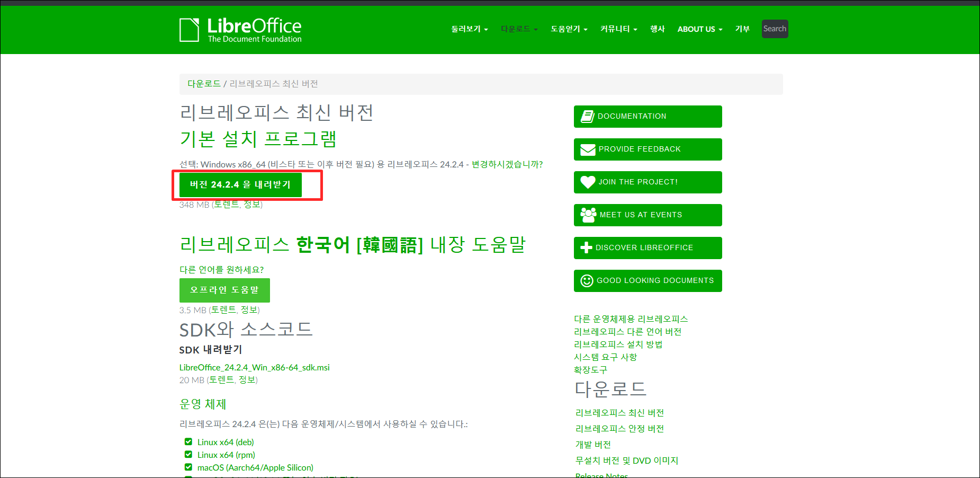Click the Discover LibreOffice plus icon
Viewport: 980px width, 478px height.
coord(586,247)
